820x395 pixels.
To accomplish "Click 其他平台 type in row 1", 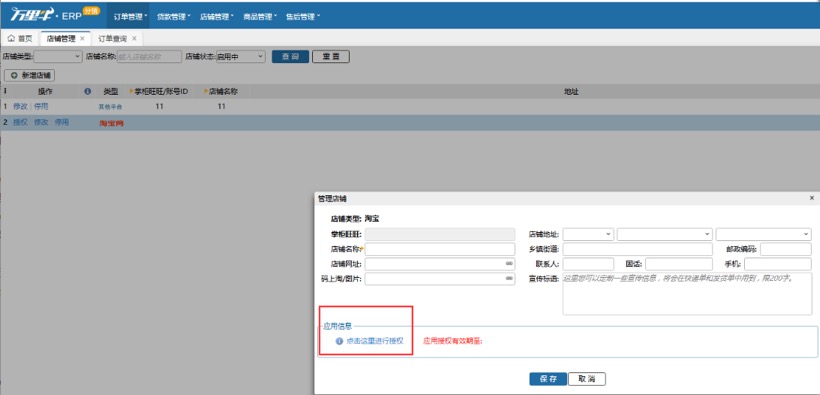I will click(110, 107).
